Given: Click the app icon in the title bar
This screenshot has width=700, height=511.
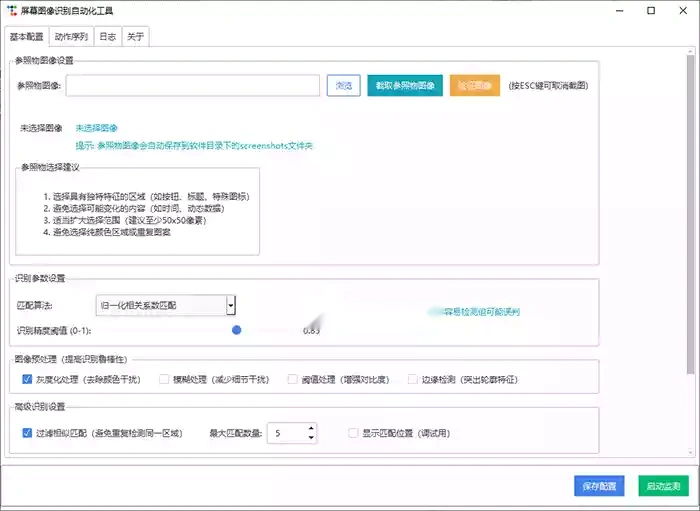Looking at the screenshot, I should (11, 10).
